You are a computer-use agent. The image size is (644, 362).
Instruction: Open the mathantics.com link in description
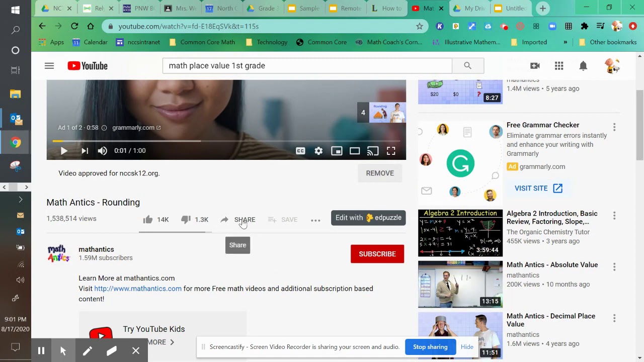tap(138, 289)
